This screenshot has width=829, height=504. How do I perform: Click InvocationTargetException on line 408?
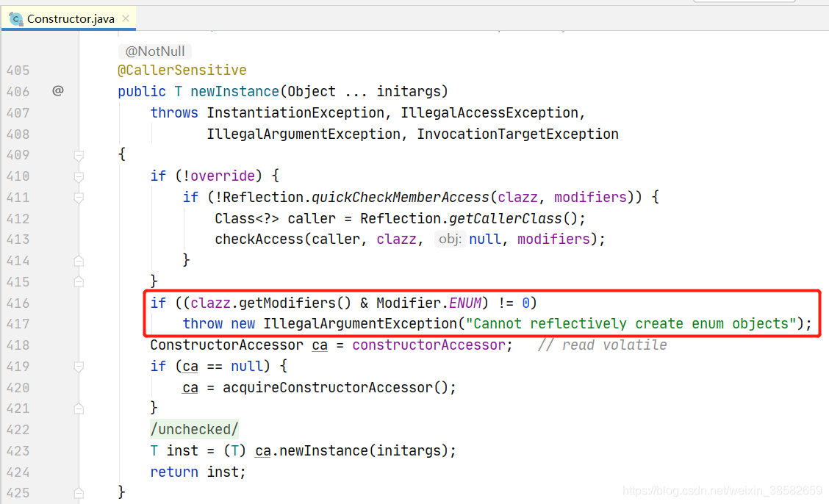point(517,134)
